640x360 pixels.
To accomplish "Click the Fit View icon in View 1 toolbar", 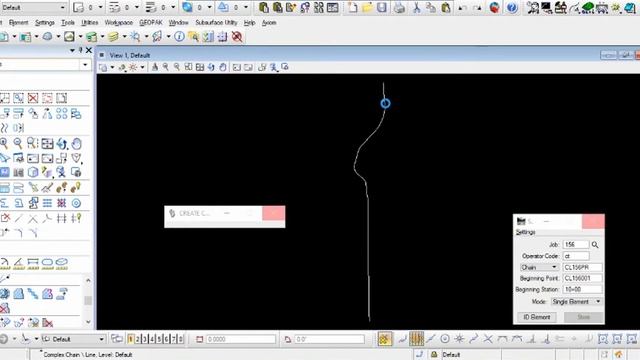I will (x=200, y=67).
